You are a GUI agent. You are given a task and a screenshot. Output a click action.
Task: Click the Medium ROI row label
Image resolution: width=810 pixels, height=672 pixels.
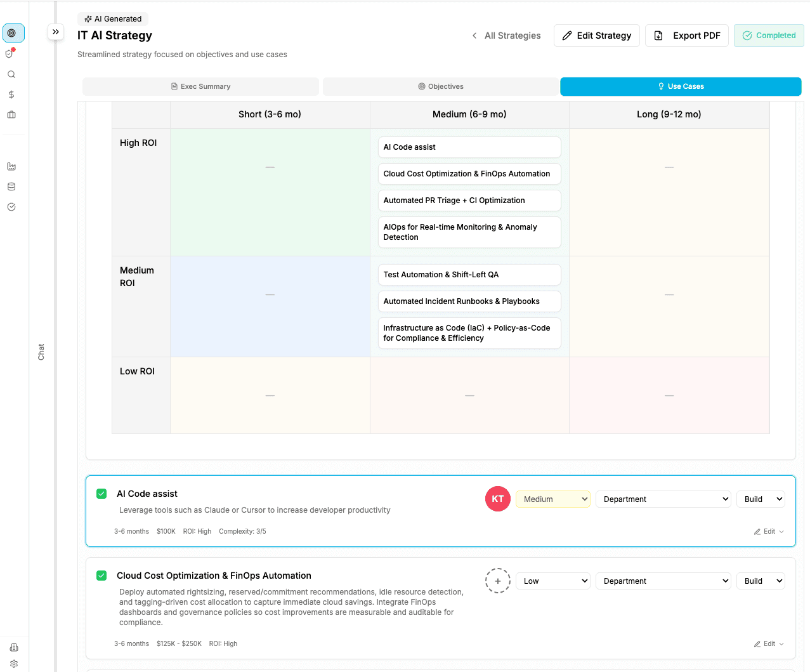[137, 277]
